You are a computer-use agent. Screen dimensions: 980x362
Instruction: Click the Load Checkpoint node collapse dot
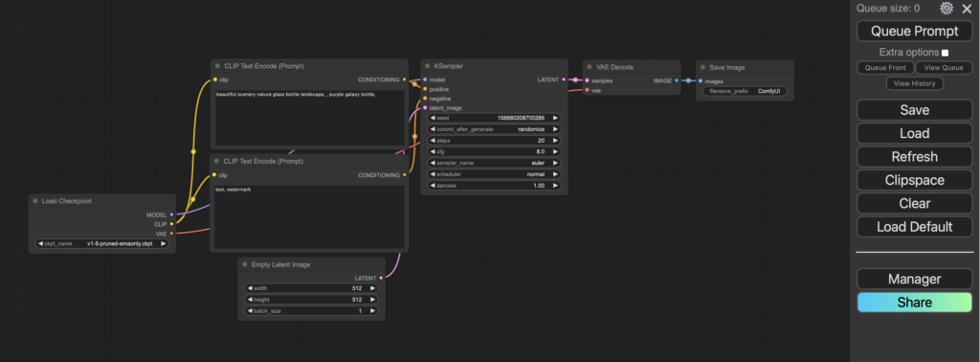point(35,201)
